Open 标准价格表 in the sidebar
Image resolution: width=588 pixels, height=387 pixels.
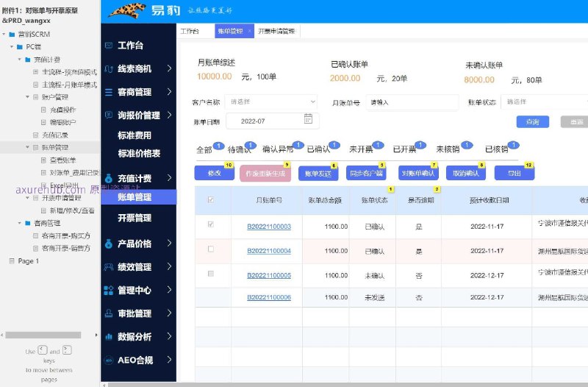click(139, 153)
